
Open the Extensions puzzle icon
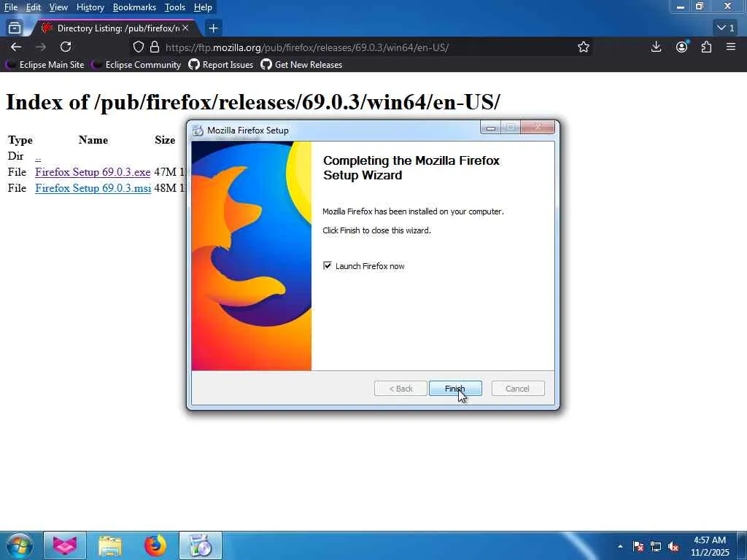[x=706, y=47]
